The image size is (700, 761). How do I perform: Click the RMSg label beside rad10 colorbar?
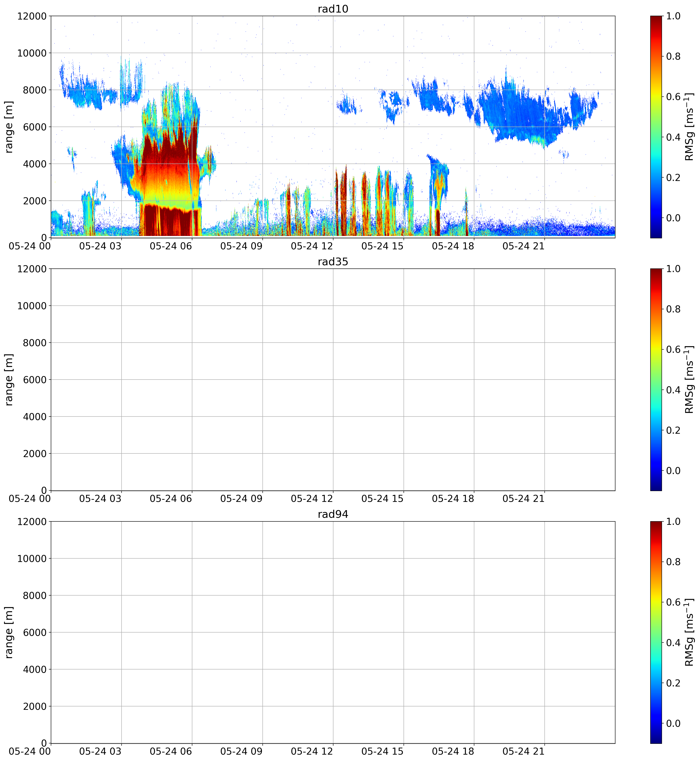[x=689, y=127]
